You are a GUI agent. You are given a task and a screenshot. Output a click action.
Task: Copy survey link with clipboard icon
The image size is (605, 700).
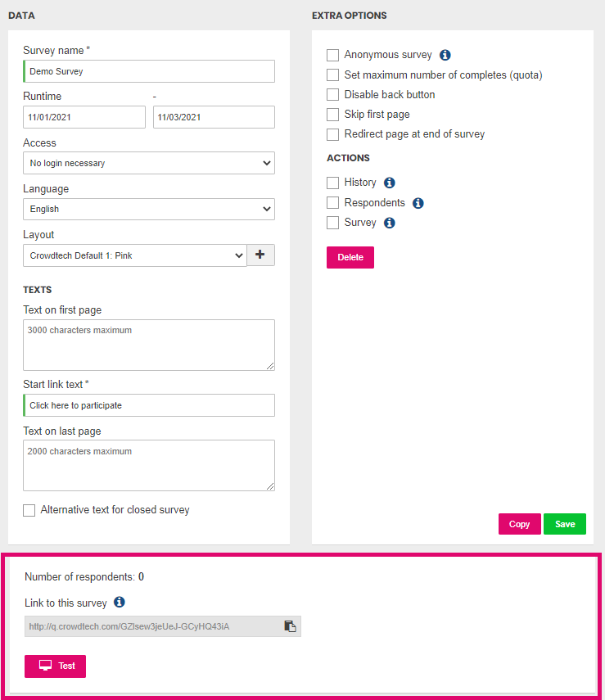pos(291,626)
